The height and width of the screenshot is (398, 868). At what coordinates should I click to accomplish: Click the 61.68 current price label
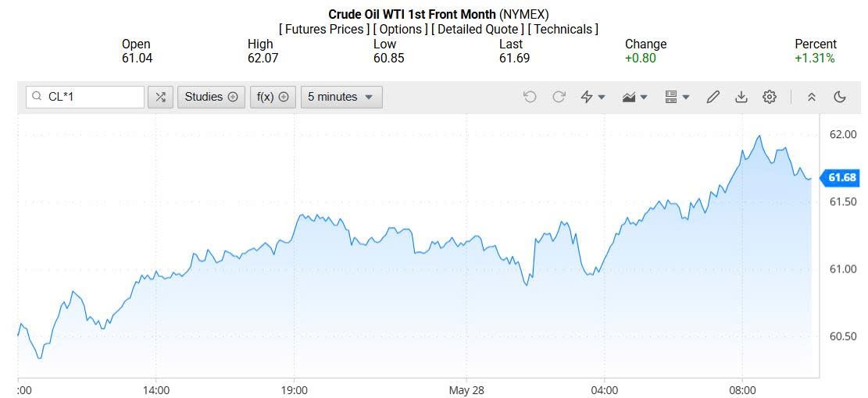[841, 178]
